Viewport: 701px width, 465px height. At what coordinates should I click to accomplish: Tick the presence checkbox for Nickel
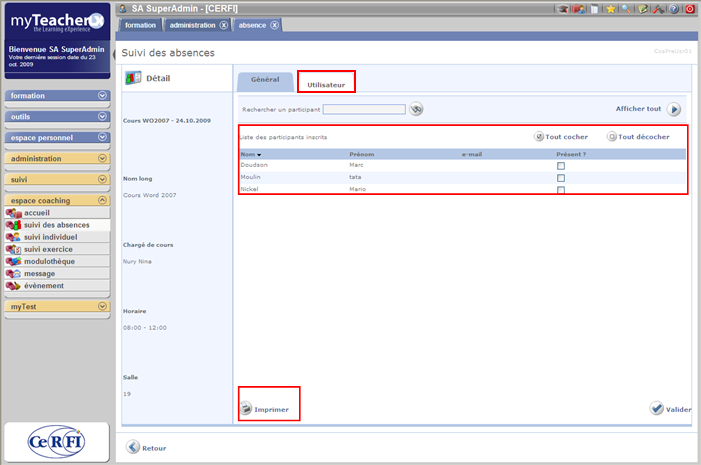[x=561, y=190]
